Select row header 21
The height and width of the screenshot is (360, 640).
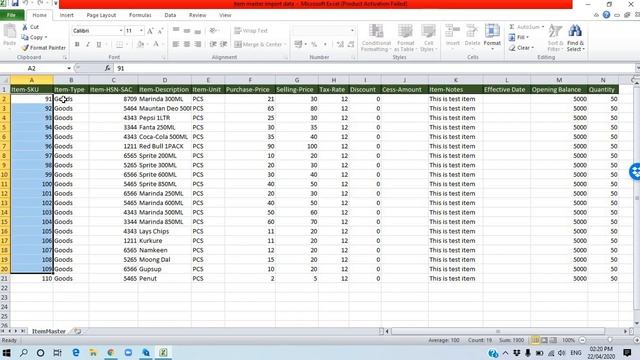4,278
